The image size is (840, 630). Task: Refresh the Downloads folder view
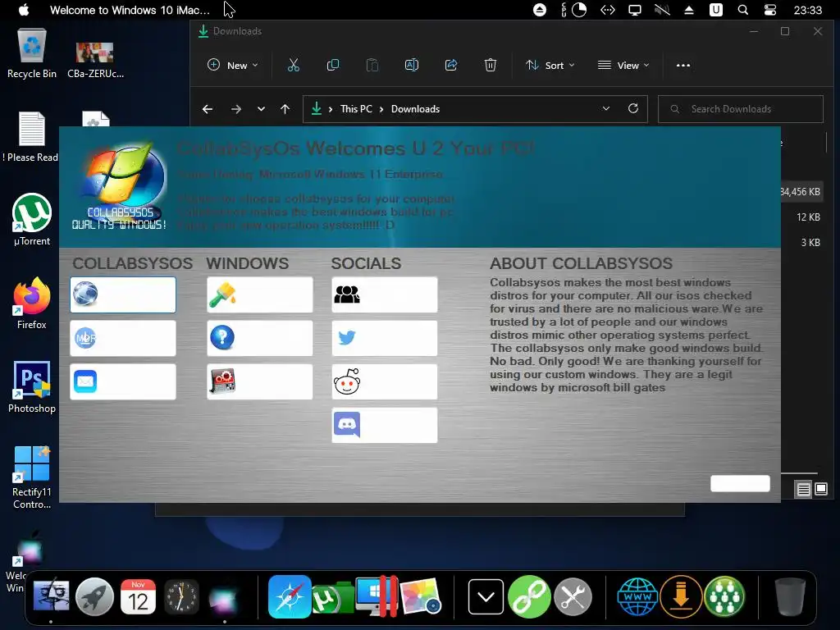point(633,109)
